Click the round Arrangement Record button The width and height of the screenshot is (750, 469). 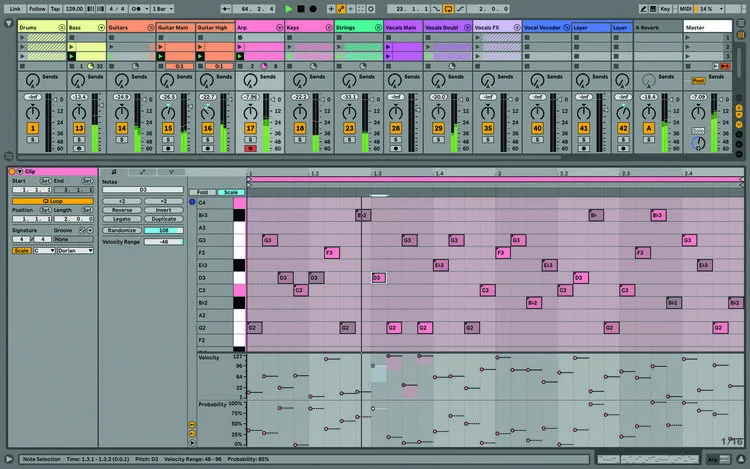click(x=313, y=9)
